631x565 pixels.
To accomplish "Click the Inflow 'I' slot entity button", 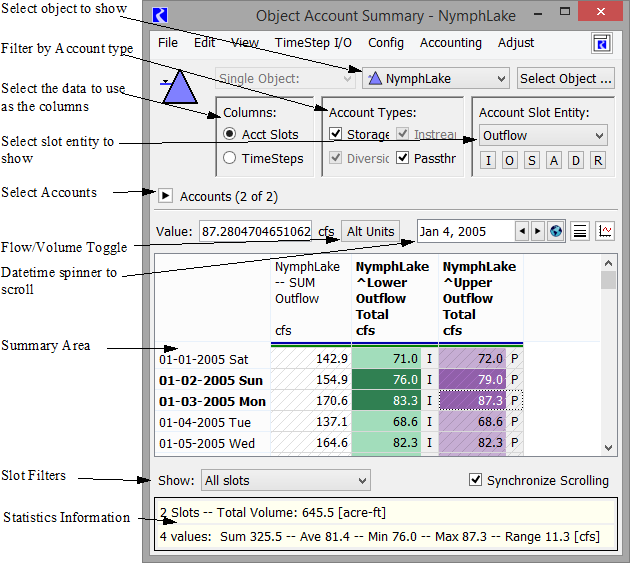I will point(488,161).
